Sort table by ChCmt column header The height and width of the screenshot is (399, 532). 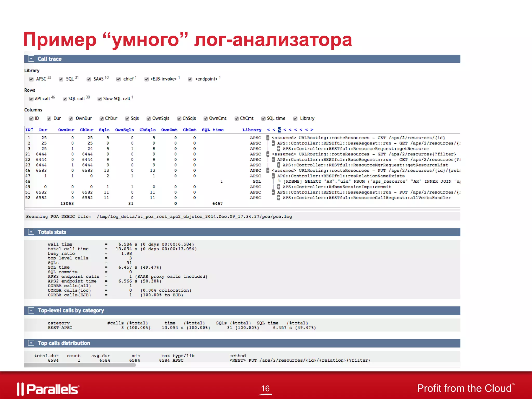190,130
